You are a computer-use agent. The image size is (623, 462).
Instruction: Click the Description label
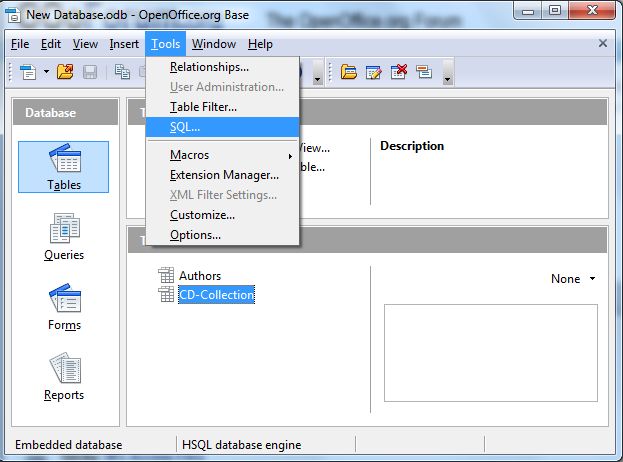(x=412, y=146)
